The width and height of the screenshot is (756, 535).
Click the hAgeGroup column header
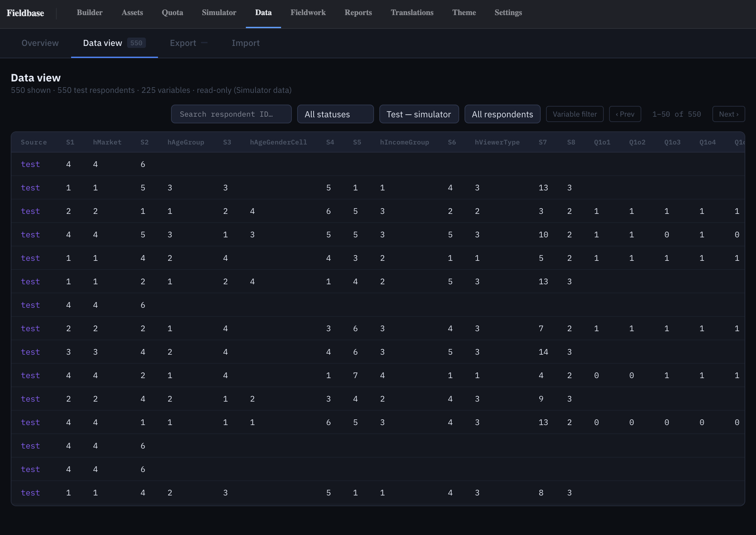pyautogui.click(x=186, y=142)
